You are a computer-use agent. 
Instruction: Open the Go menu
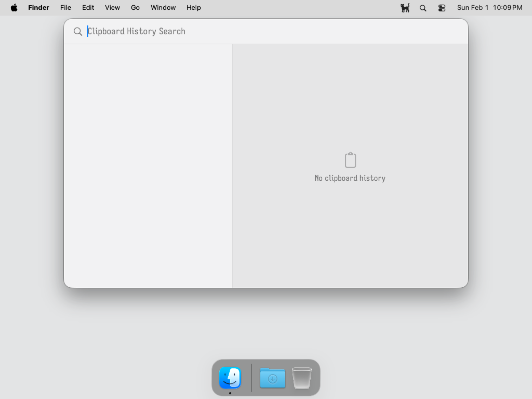click(135, 8)
